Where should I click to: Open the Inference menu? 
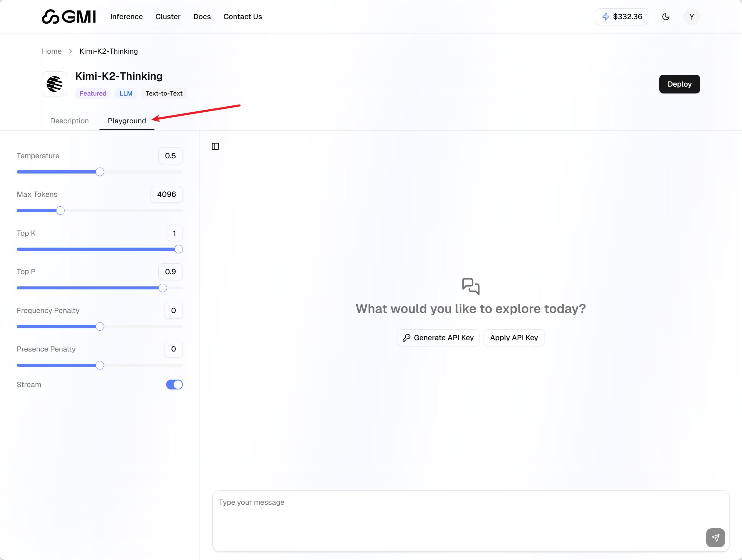[x=126, y=17]
